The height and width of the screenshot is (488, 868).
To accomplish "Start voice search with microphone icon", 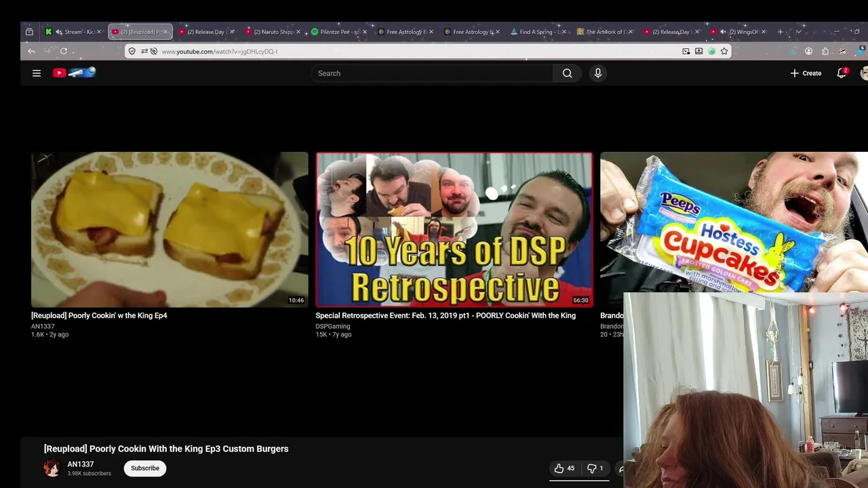I will [x=597, y=73].
